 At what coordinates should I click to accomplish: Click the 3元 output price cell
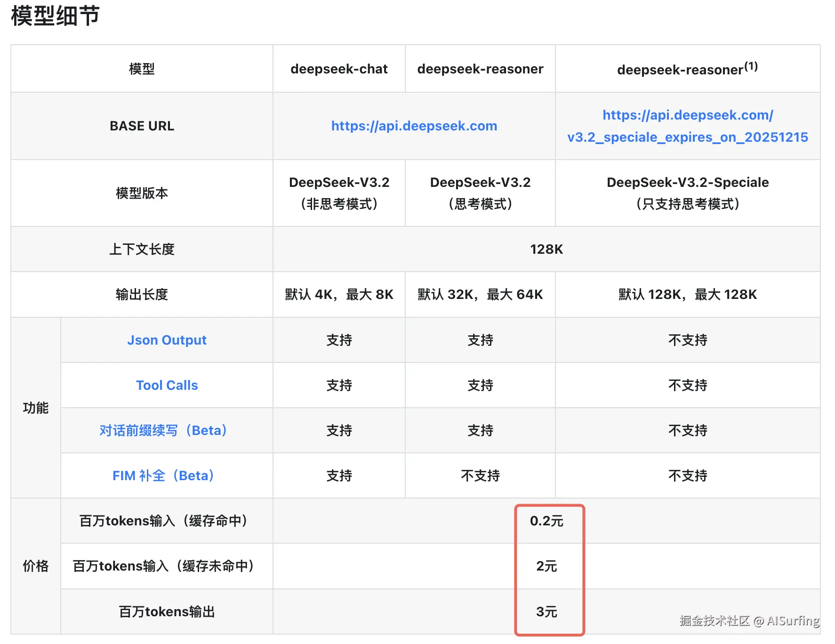(x=547, y=612)
